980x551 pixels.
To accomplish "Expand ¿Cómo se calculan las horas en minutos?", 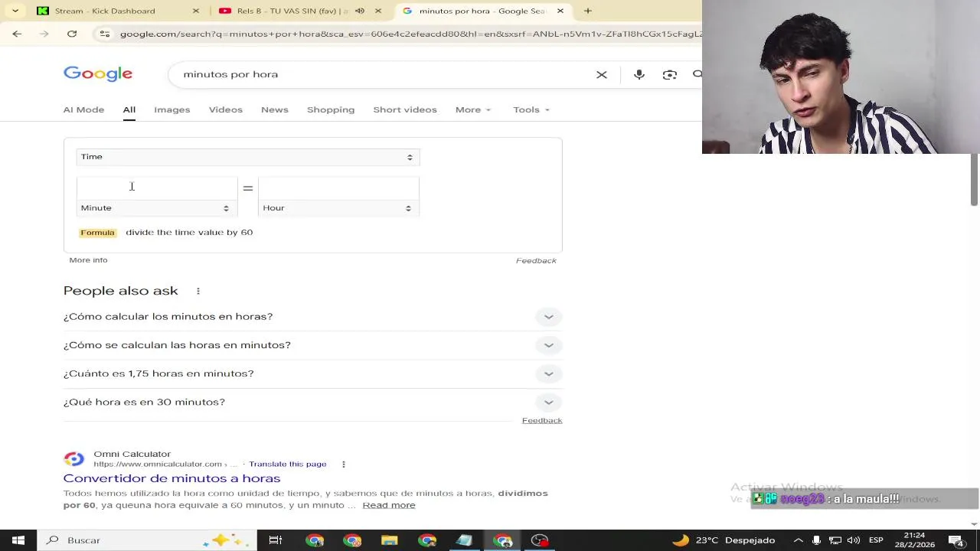I will click(312, 345).
